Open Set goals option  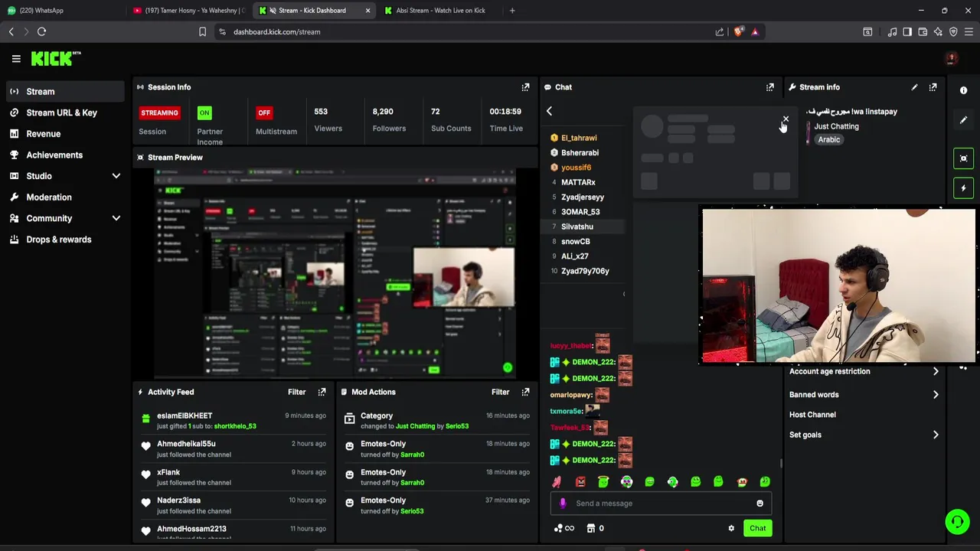(x=864, y=435)
